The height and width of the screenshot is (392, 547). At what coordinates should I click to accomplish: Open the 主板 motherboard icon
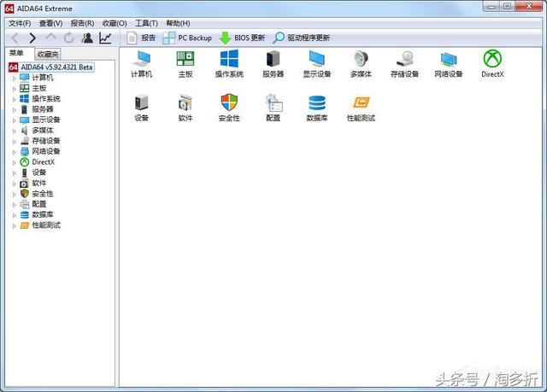click(x=185, y=60)
